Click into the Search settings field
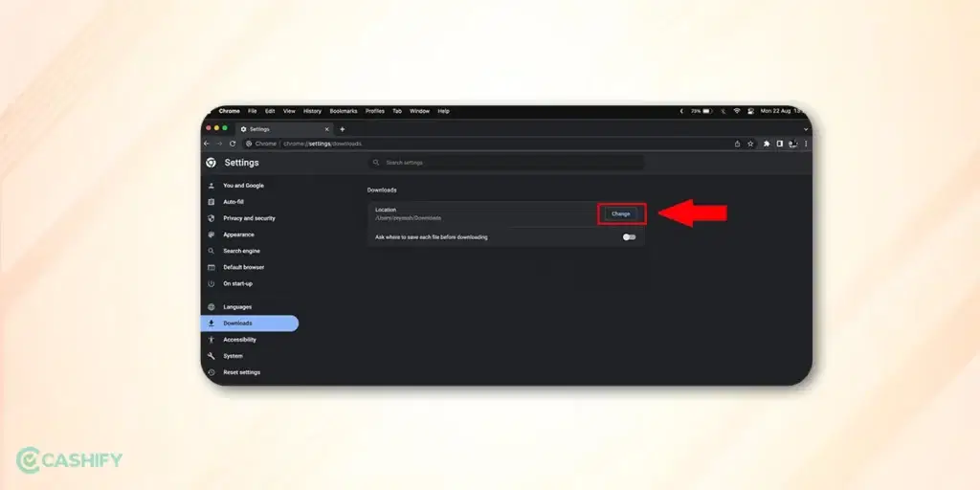 click(505, 163)
